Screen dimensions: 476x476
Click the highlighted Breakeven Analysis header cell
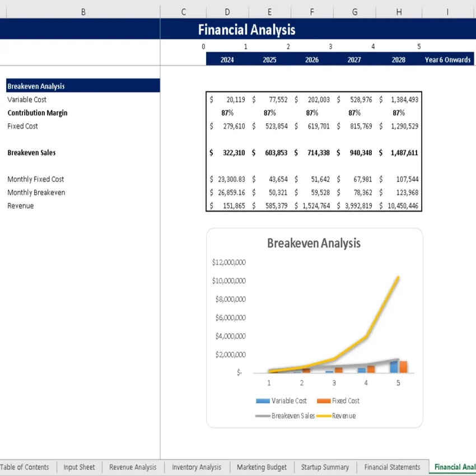(36, 86)
